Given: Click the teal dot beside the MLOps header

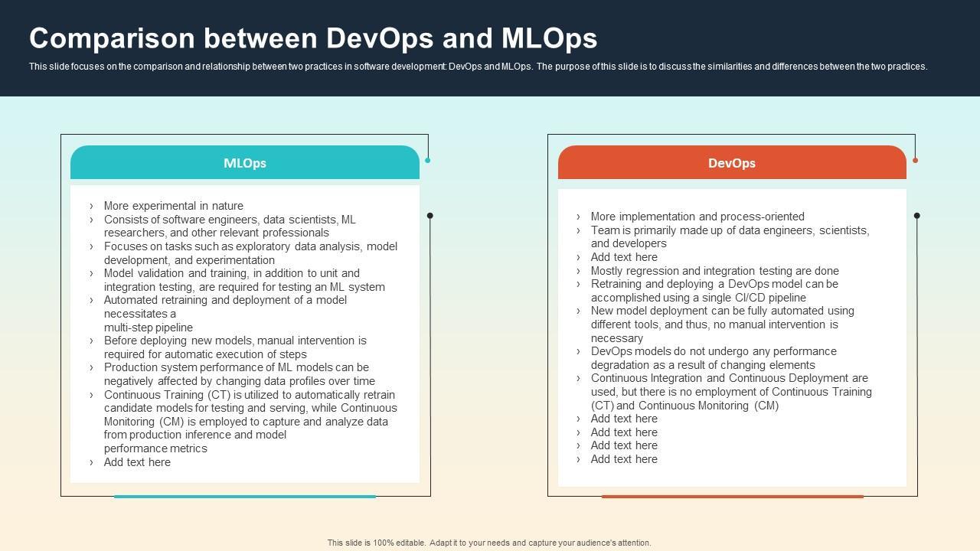Looking at the screenshot, I should [x=427, y=160].
